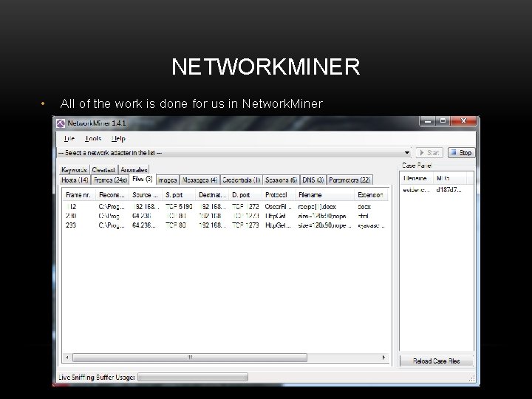The image size is (532, 399).
Task: Switch to the Cleartext tab
Action: tap(103, 170)
